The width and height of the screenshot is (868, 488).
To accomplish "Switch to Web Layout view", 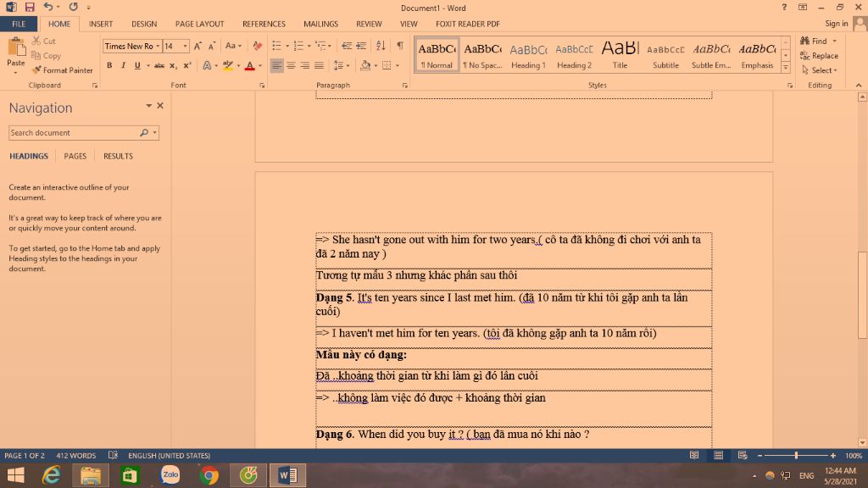I will tap(743, 455).
